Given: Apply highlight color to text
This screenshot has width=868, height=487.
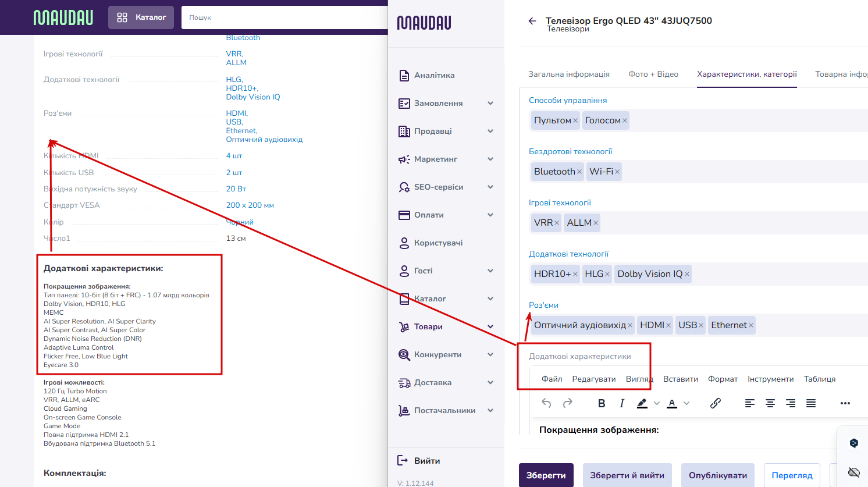Looking at the screenshot, I should point(642,403).
